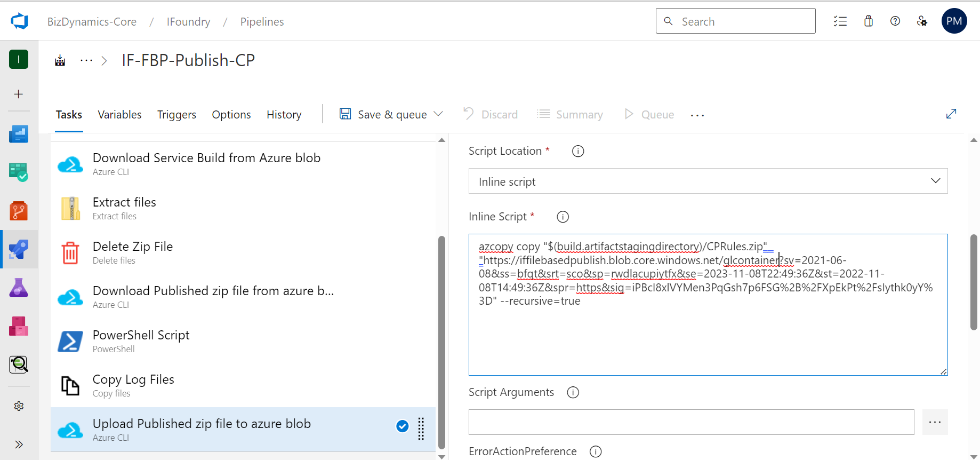Expand the left sidebar with double chevron

coord(19,445)
